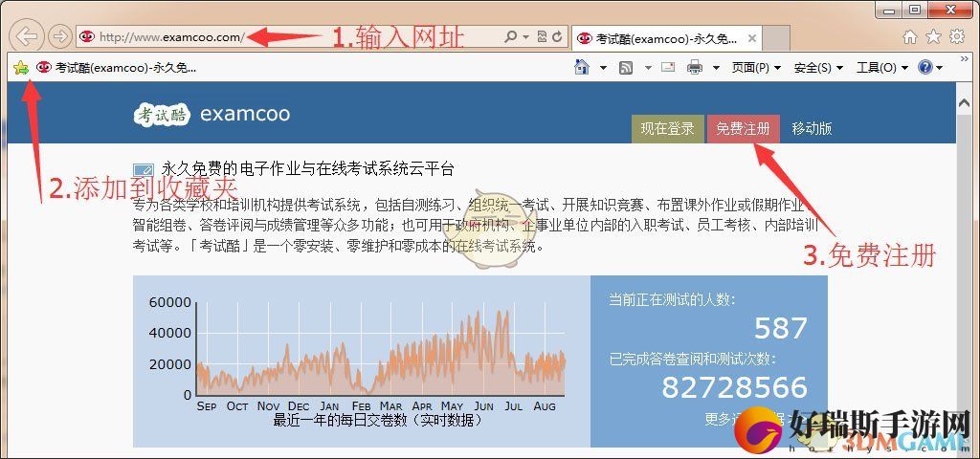Click the 考试酷 logo in page header
Viewport: 980px width, 459px height.
(162, 115)
